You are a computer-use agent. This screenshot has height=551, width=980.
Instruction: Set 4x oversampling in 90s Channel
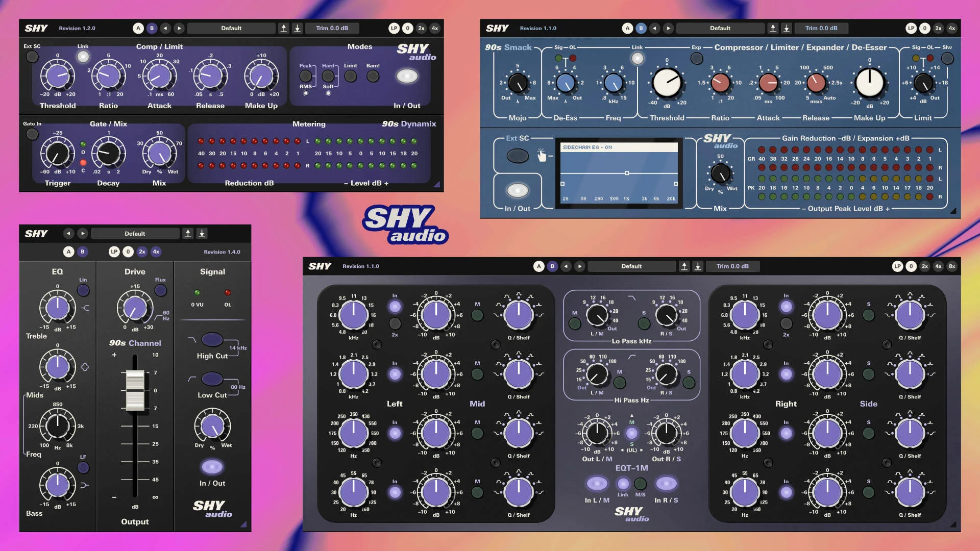point(156,252)
